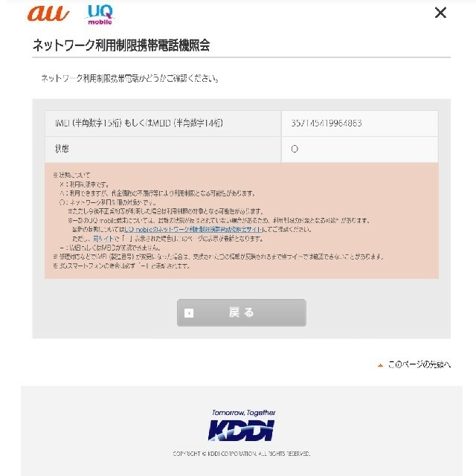Click the 3Gスマートフォン note line in pink box

(121, 266)
